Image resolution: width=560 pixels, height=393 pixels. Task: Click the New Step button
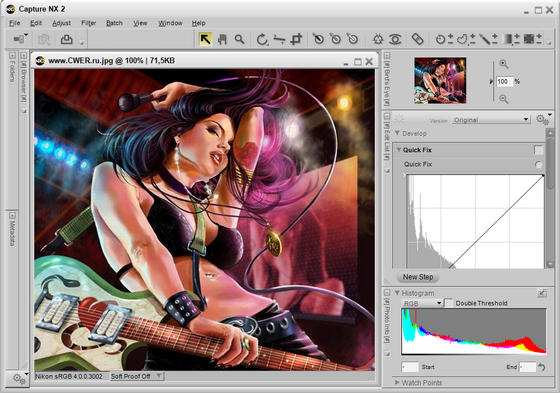tap(418, 277)
